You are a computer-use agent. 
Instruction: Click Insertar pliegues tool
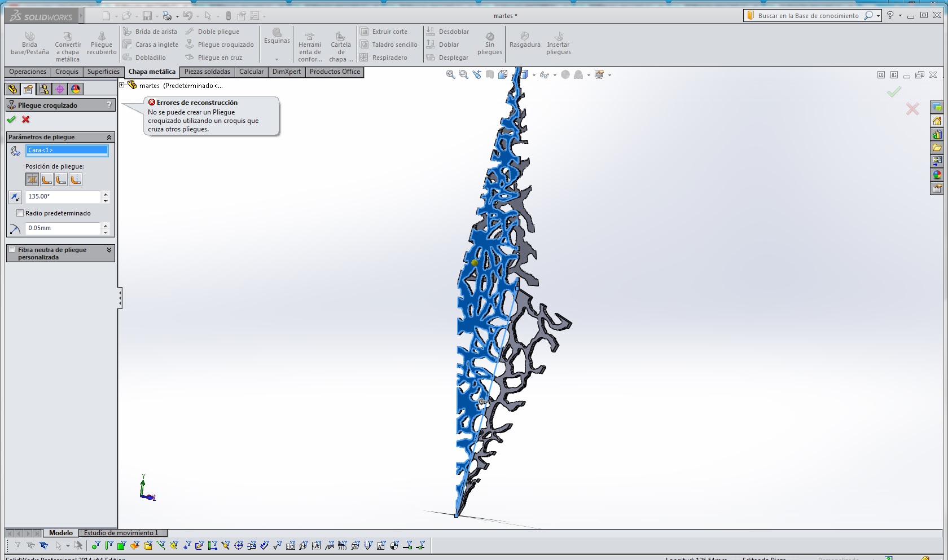(x=558, y=44)
